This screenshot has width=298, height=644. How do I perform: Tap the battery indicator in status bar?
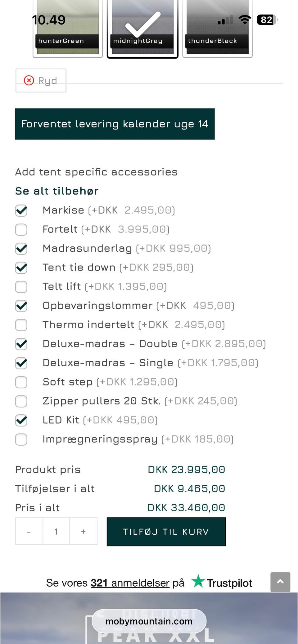tap(267, 20)
